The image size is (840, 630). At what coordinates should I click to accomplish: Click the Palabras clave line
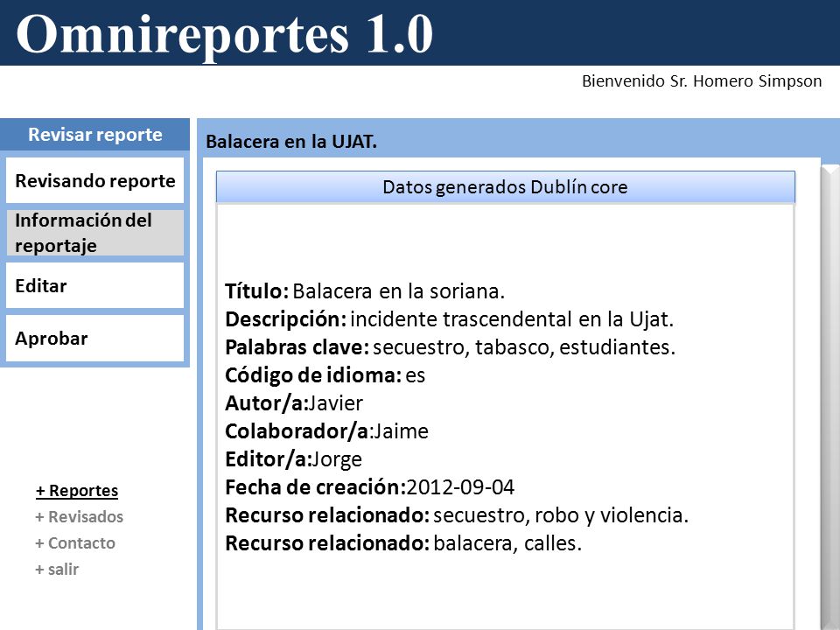[450, 347]
